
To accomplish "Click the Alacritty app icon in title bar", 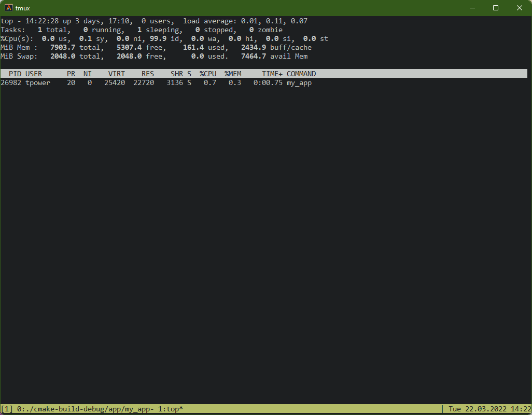I will [9, 8].
